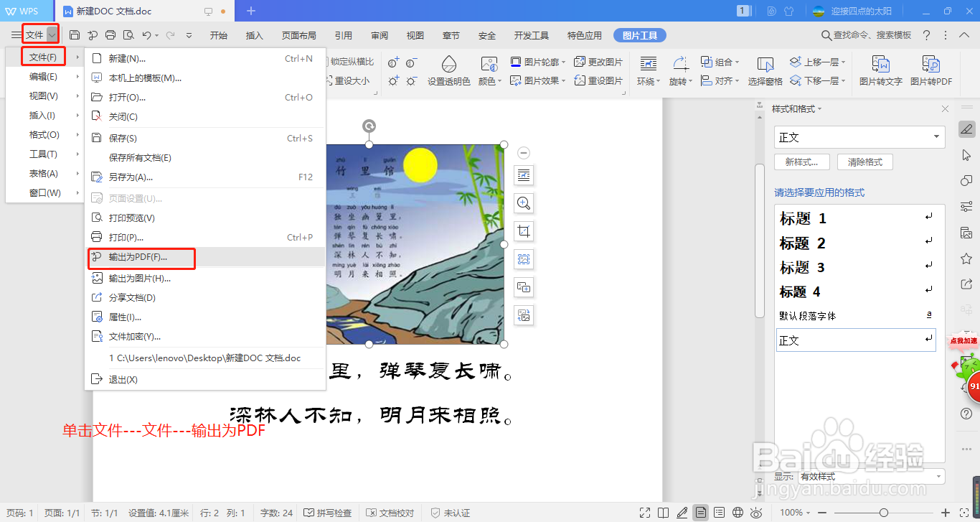
Task: Click the 清除格式 button
Action: pos(864,162)
